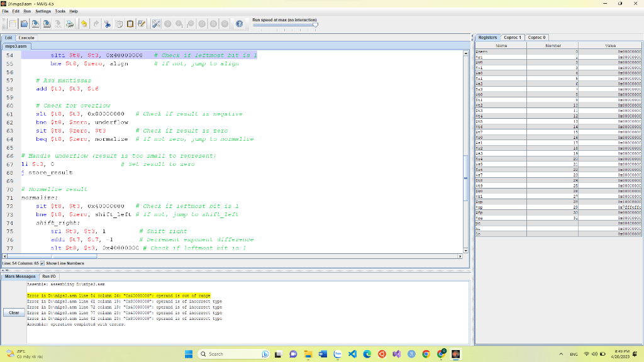
Task: Click the Run program toolbar icon
Action: tap(167, 24)
